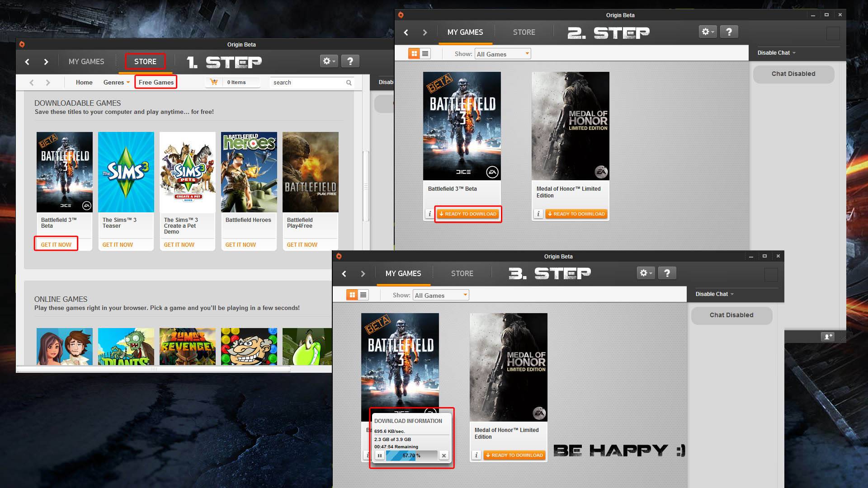This screenshot has width=868, height=488.
Task: Switch to grid view in the Step 2 window
Action: tap(414, 54)
